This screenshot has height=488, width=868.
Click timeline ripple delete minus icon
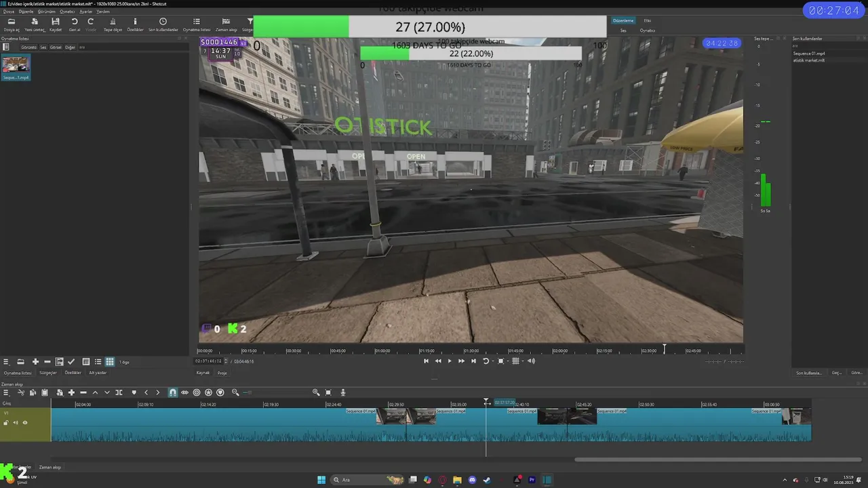click(83, 392)
